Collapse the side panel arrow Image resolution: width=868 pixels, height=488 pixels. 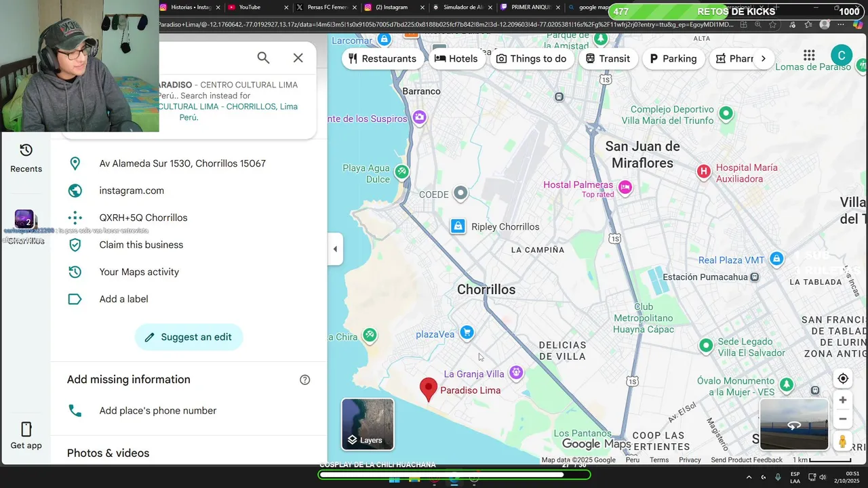click(x=334, y=249)
